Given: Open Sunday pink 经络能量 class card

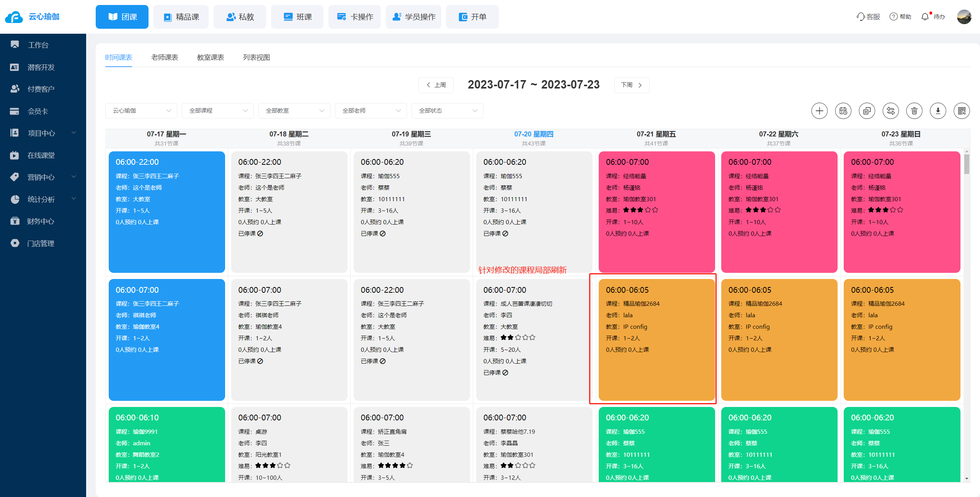Looking at the screenshot, I should pos(902,212).
